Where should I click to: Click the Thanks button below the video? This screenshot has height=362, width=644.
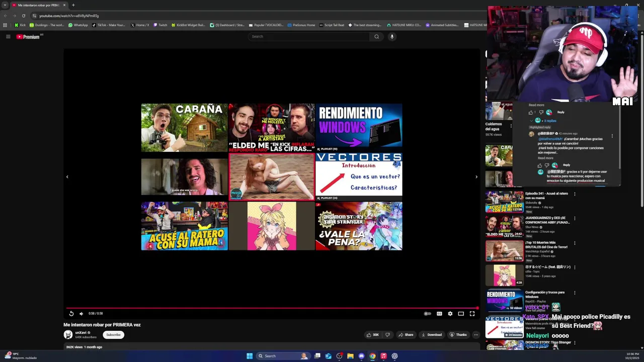(458, 335)
